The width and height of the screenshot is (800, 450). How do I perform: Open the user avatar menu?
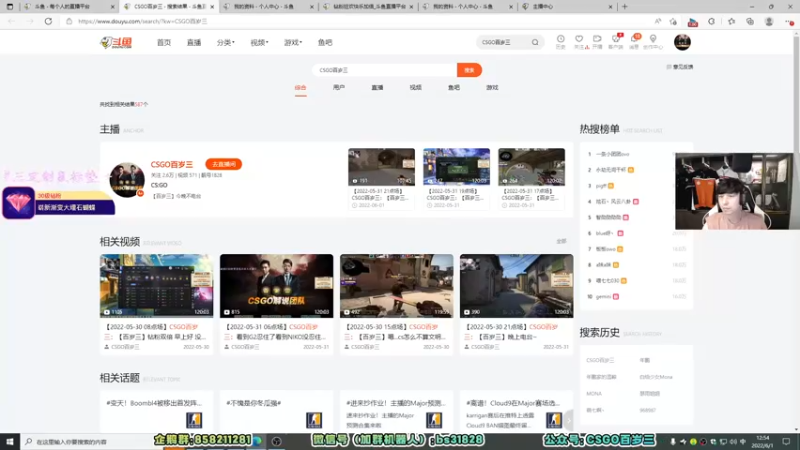pos(682,42)
